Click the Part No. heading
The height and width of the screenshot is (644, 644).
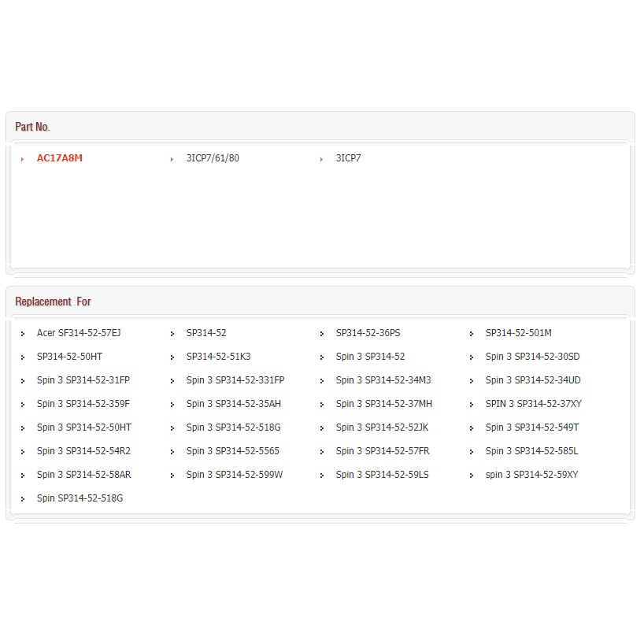pyautogui.click(x=32, y=127)
